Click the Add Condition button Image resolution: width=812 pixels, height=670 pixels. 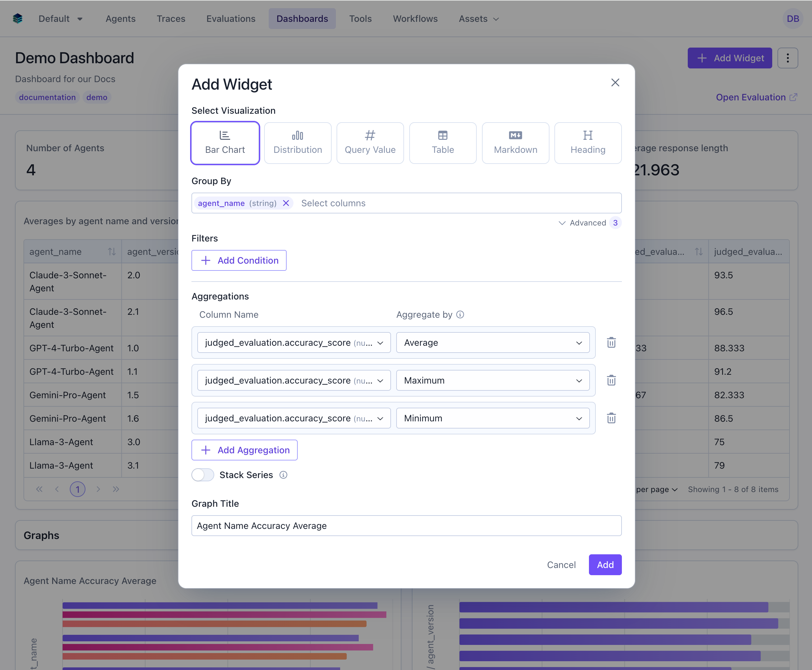tap(239, 260)
